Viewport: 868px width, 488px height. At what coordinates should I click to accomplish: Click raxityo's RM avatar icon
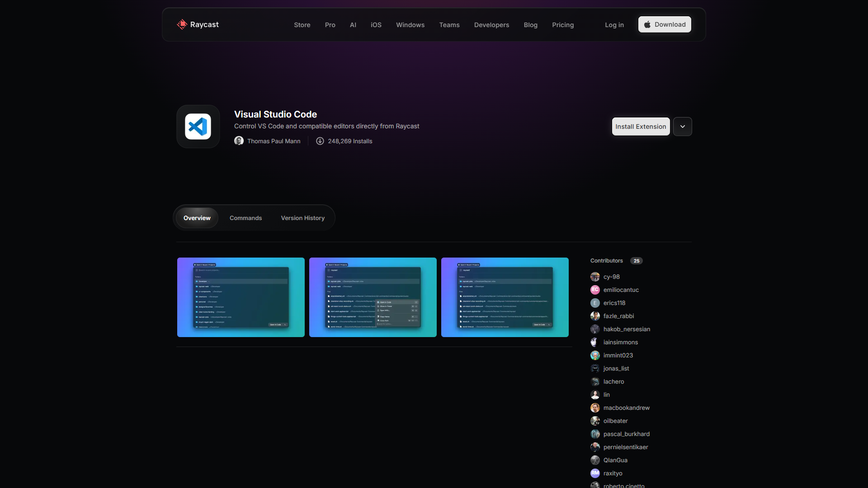click(x=595, y=473)
